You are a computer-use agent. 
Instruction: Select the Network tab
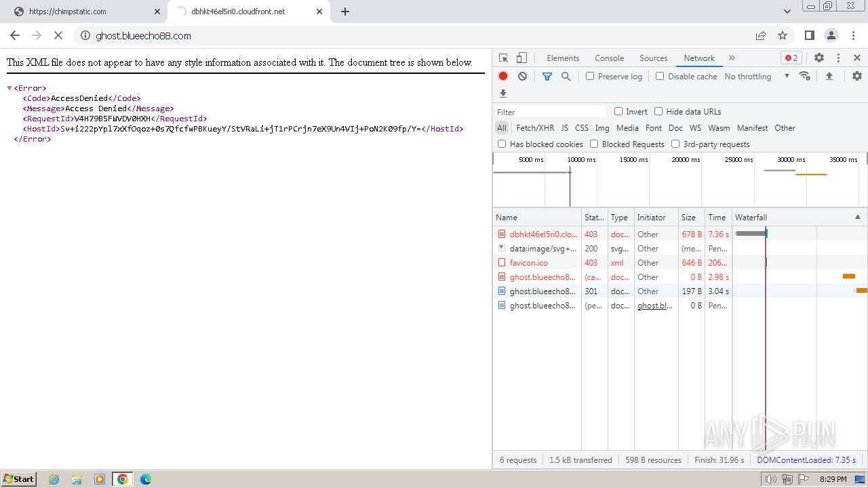pyautogui.click(x=699, y=58)
